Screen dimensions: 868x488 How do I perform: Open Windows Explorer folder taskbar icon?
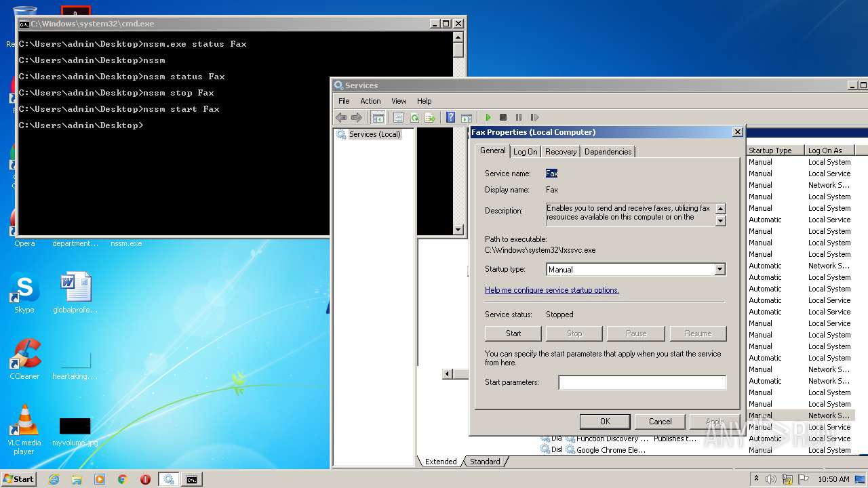tap(77, 479)
